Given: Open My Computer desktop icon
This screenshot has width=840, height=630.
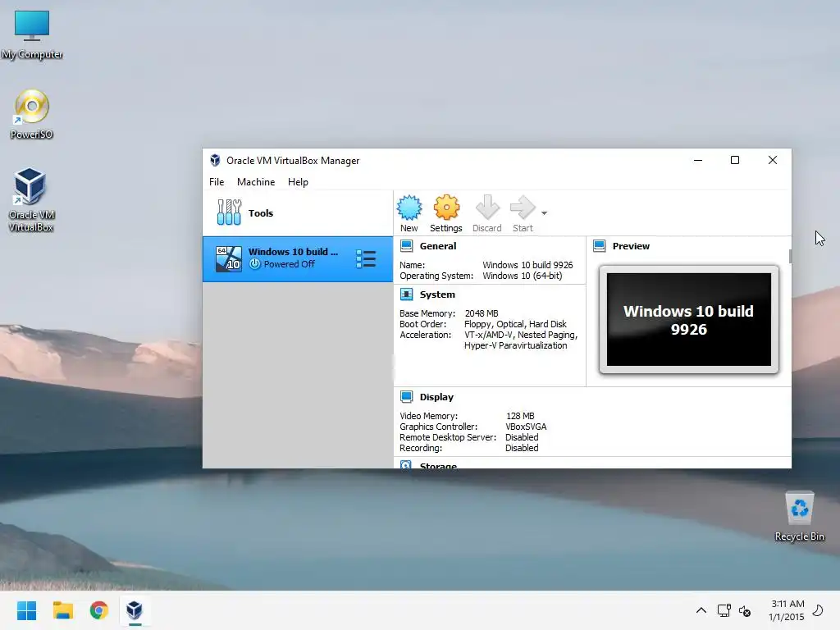Looking at the screenshot, I should point(32,34).
